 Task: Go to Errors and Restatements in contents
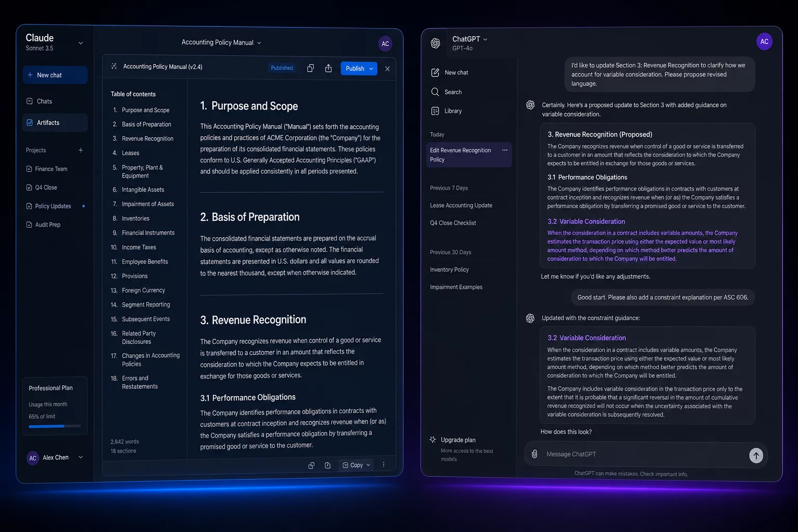(140, 382)
